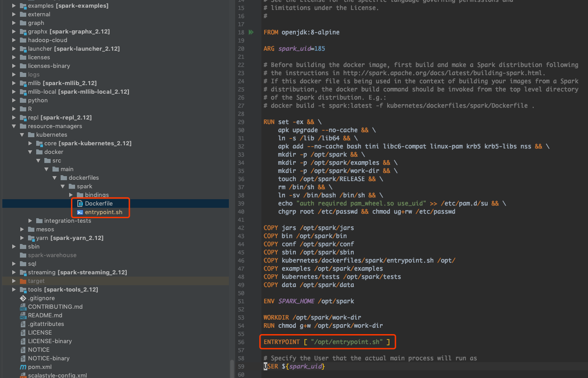Click the green run gutter icon beside FROM

251,32
